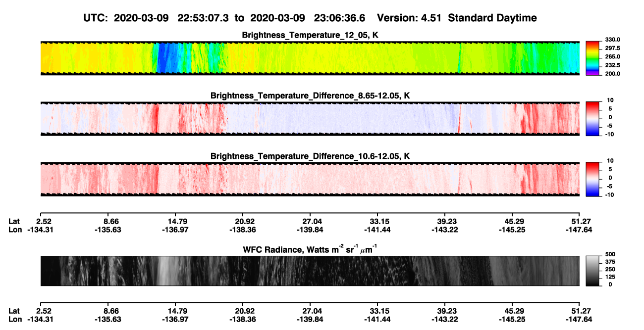Click the 297.5 colorbar tick label
Image resolution: width=644 pixels, height=330 pixels.
tap(612, 48)
